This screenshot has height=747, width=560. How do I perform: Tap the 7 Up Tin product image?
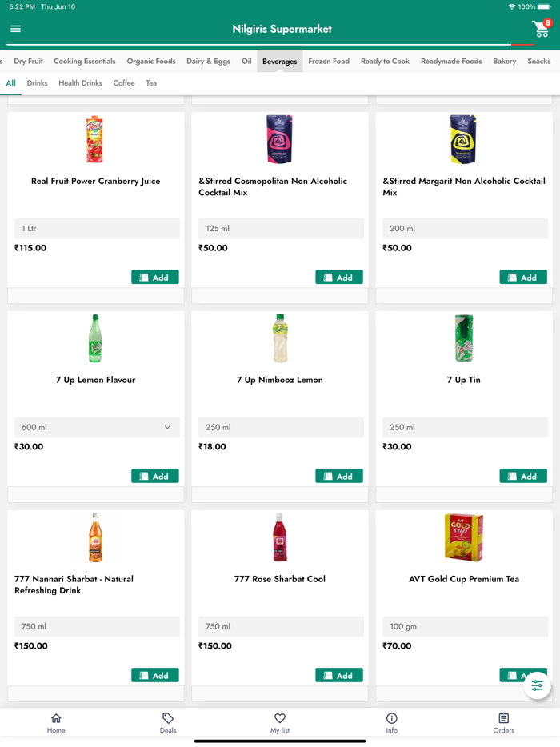coord(463,338)
